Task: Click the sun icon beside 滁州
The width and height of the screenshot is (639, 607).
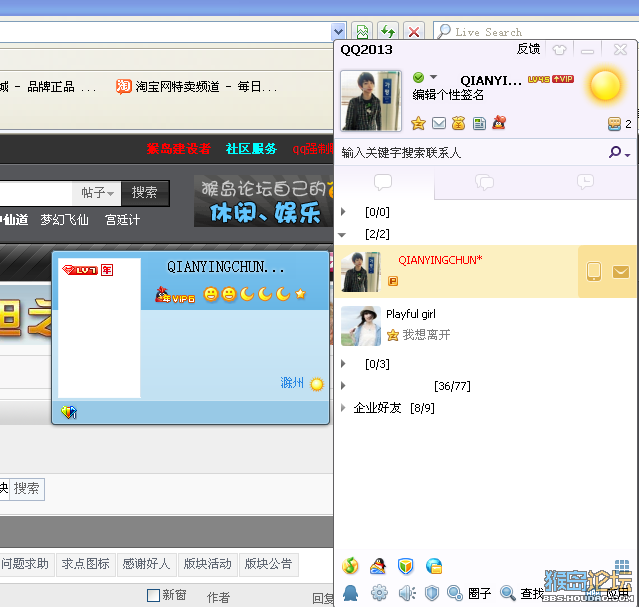Action: tap(317, 384)
